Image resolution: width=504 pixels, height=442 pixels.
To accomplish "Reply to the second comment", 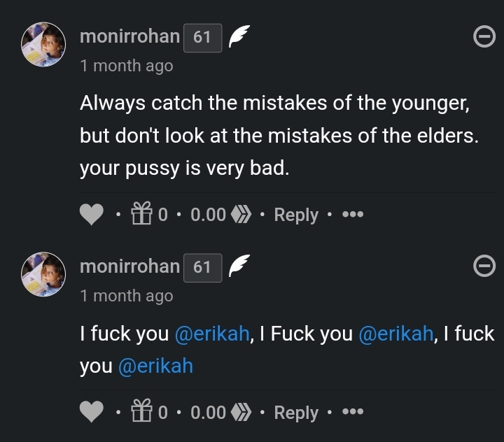I will pos(296,413).
